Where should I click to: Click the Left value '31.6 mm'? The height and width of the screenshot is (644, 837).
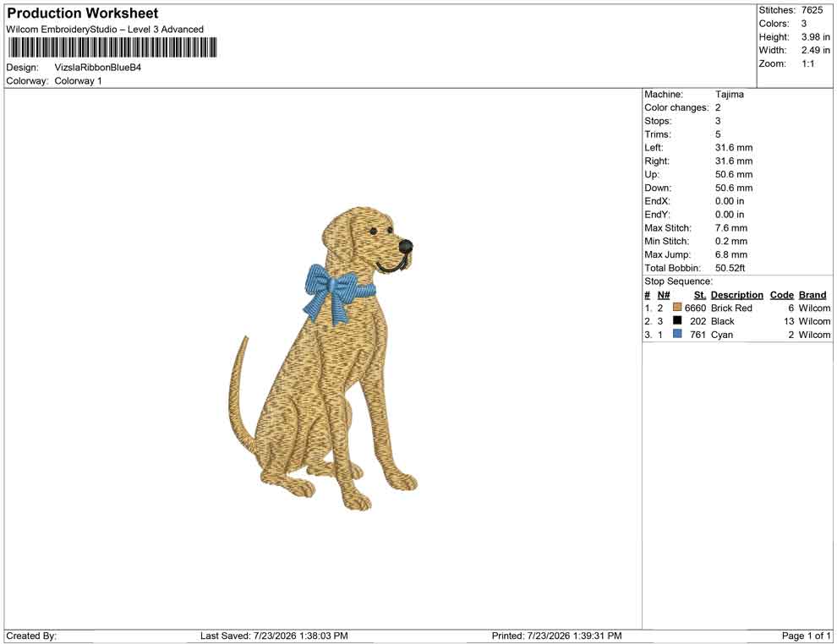[734, 148]
